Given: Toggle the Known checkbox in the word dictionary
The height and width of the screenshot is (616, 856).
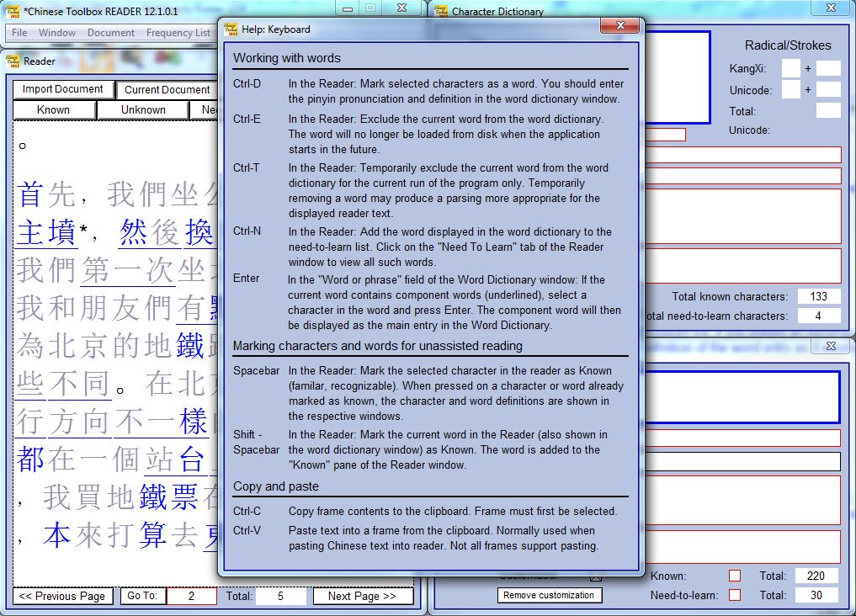Looking at the screenshot, I should point(735,576).
